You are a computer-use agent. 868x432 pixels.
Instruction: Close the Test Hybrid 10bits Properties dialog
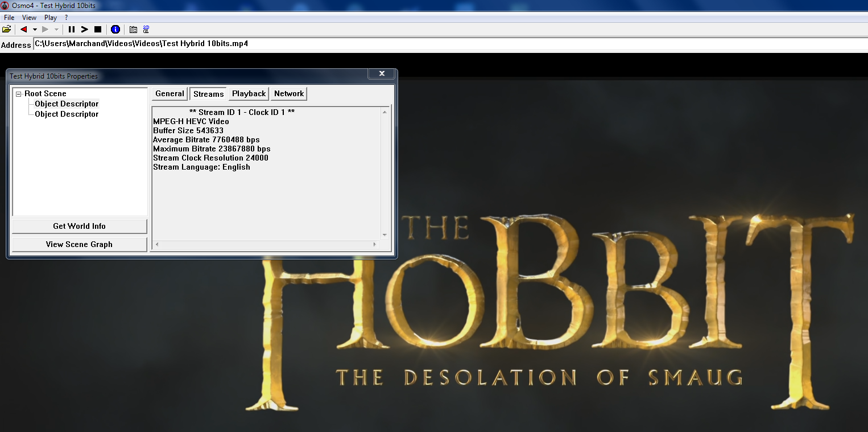(382, 73)
